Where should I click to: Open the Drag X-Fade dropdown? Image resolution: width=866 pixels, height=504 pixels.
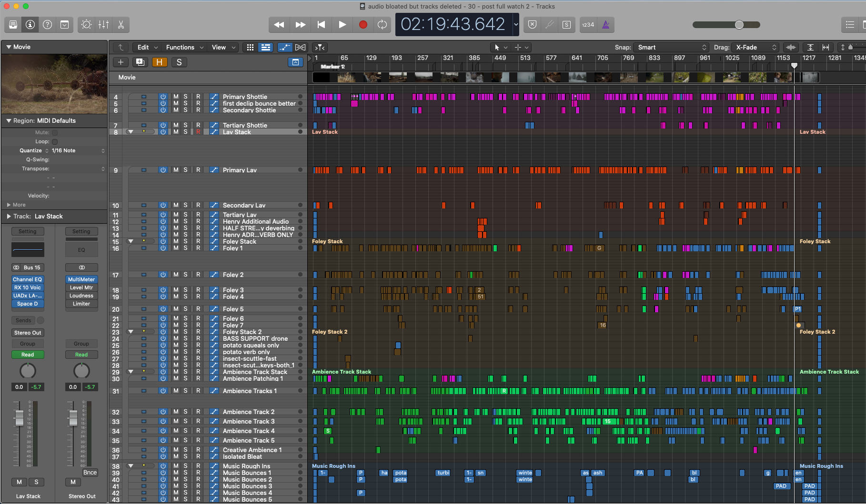pyautogui.click(x=755, y=47)
